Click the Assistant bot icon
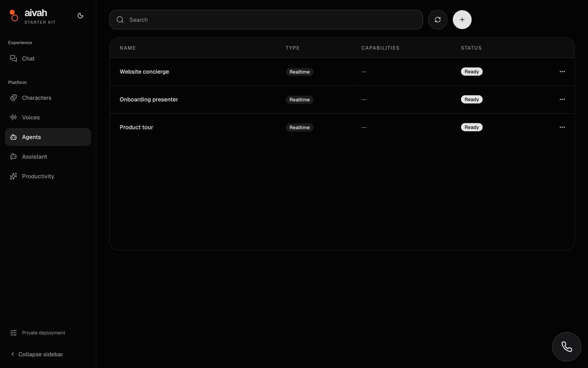The width and height of the screenshot is (588, 368). tap(13, 156)
